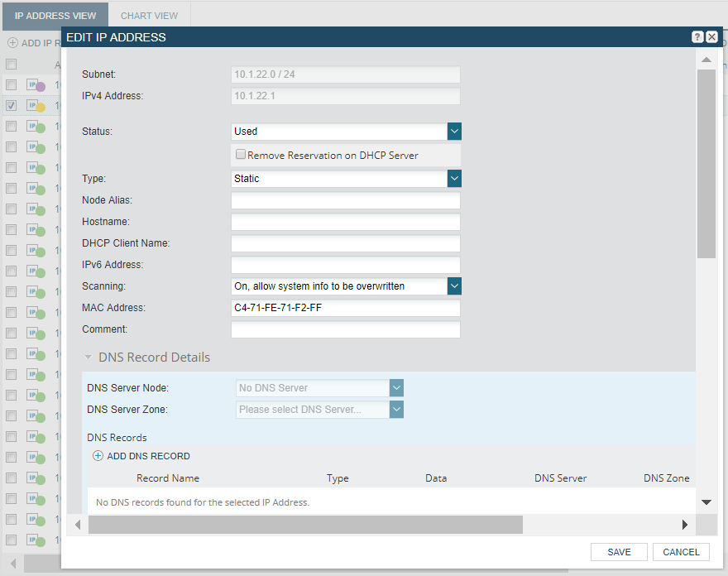728x576 pixels.
Task: Select the IP Address View tab
Action: tap(55, 16)
